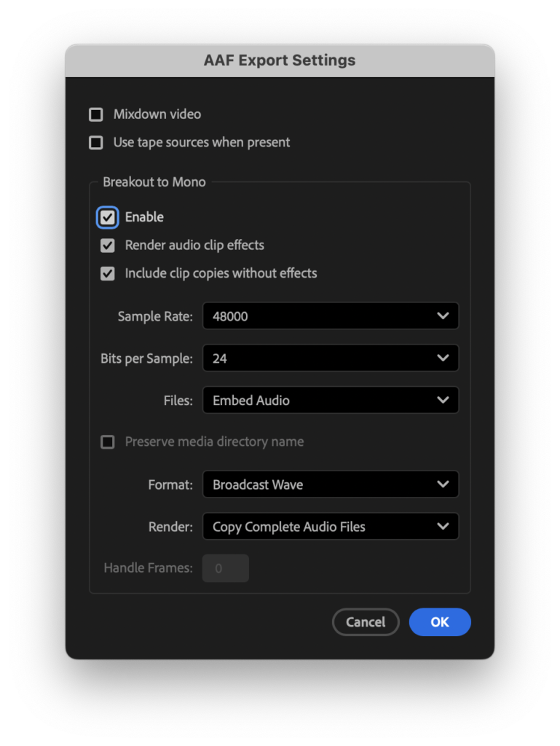Click the chevron on the 48000 dropdown
Image resolution: width=560 pixels, height=746 pixels.
pos(442,316)
